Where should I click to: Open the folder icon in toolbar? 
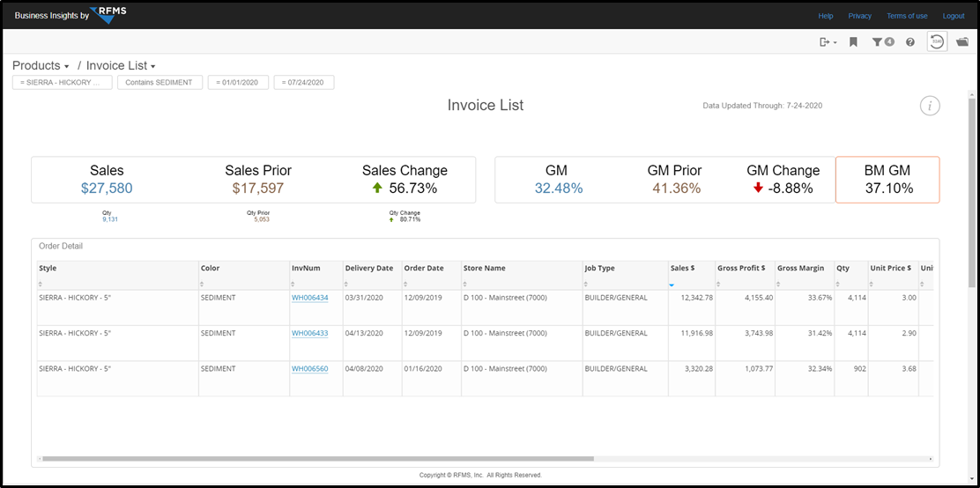click(962, 42)
